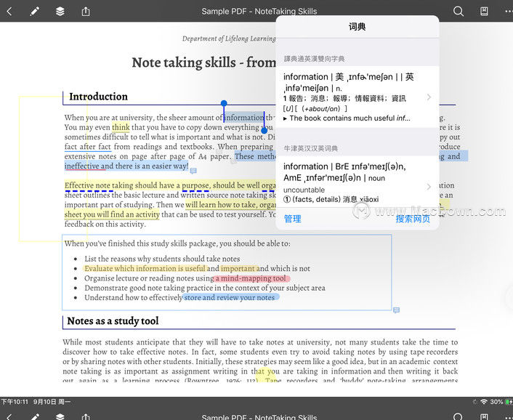Open the comment note after 'easier way!'

(193, 171)
